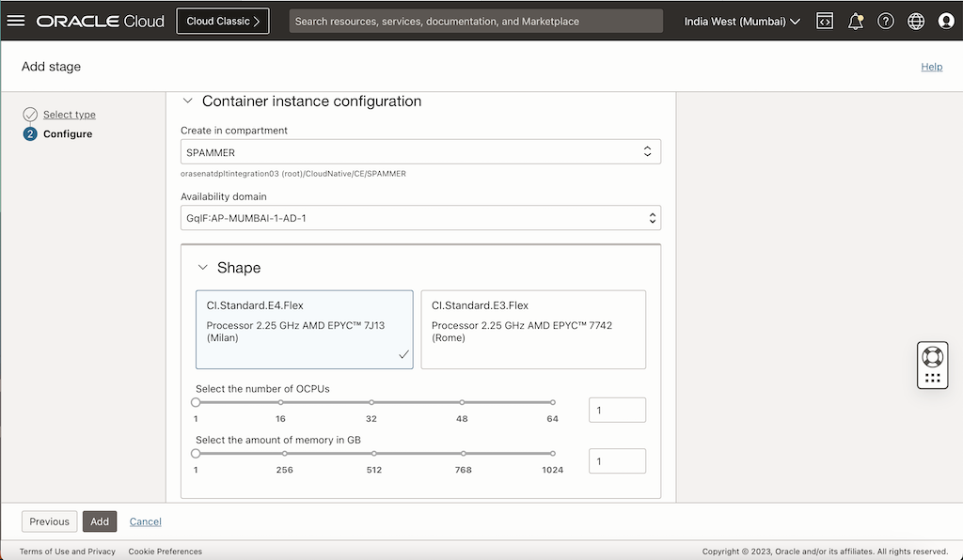This screenshot has height=560, width=963.
Task: Open the compartment selector showing SPAMMER
Action: click(x=420, y=150)
